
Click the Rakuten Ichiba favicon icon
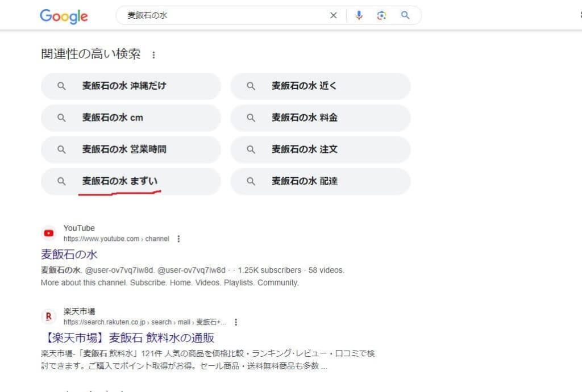(x=49, y=316)
